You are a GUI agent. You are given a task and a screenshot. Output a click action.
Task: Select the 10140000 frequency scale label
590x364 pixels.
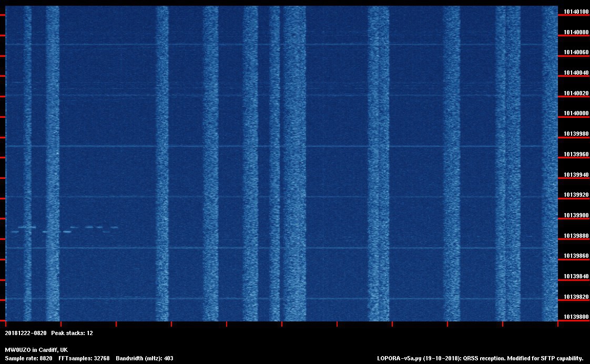tap(576, 114)
